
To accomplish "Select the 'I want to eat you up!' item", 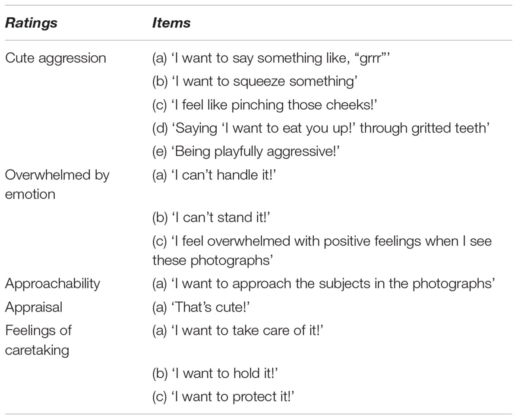I will pos(320,128).
